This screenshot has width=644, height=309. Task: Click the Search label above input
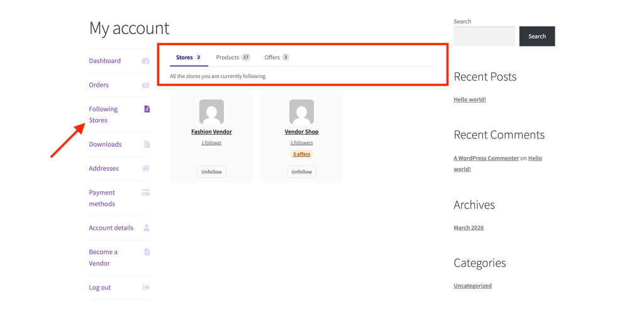(x=462, y=21)
